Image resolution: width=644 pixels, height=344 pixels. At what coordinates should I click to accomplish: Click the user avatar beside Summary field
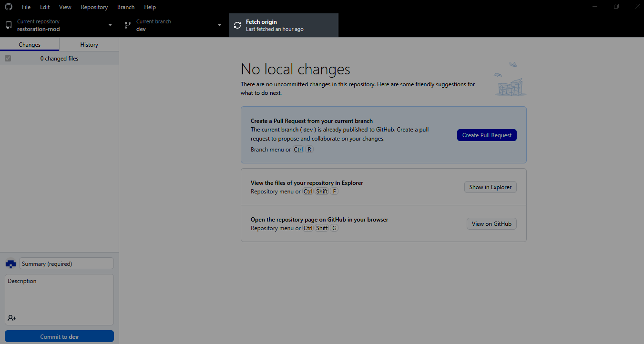10,263
